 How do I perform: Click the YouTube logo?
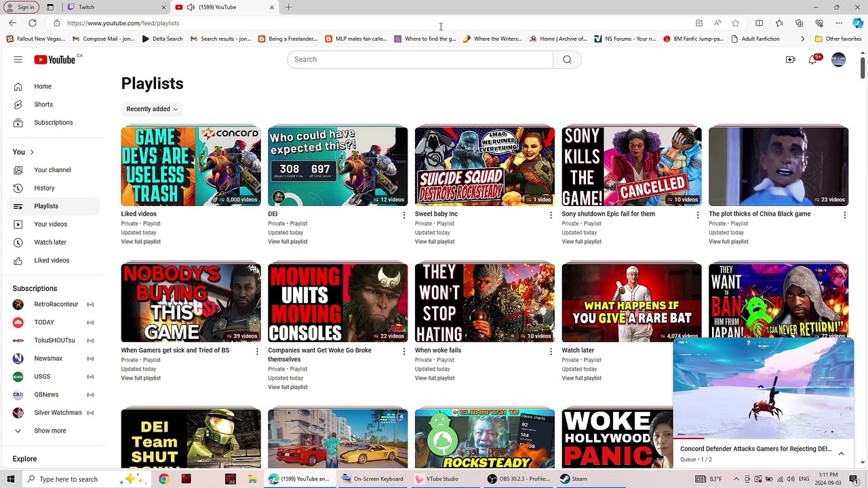coord(55,60)
